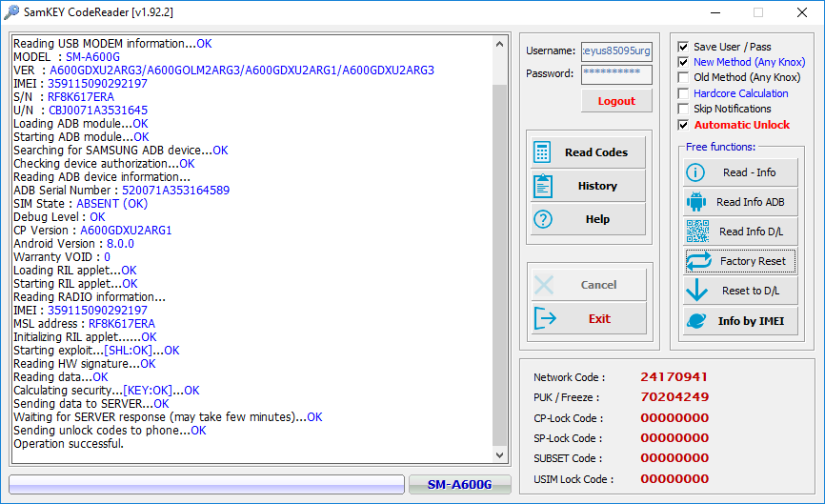Click the Read - Info button label
This screenshot has width=825, height=504.
pos(749,172)
